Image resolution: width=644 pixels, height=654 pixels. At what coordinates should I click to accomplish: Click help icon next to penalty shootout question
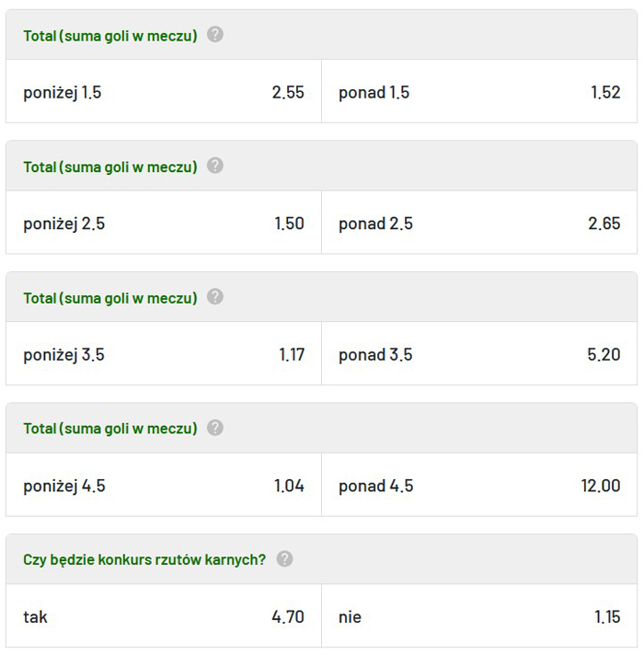(x=284, y=559)
